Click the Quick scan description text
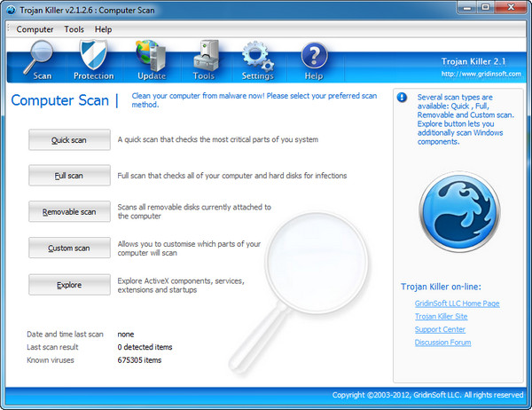The height and width of the screenshot is (410, 532). coord(218,139)
